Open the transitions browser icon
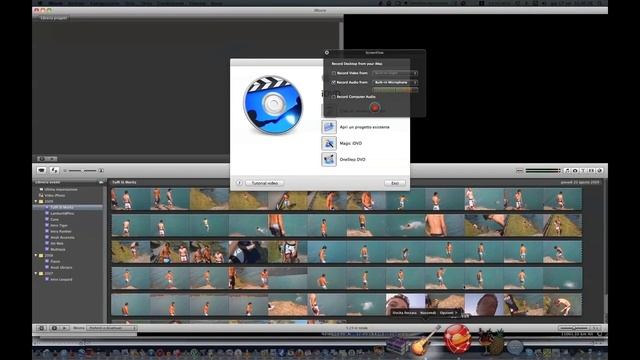This screenshot has height=360, width=640. pos(591,170)
